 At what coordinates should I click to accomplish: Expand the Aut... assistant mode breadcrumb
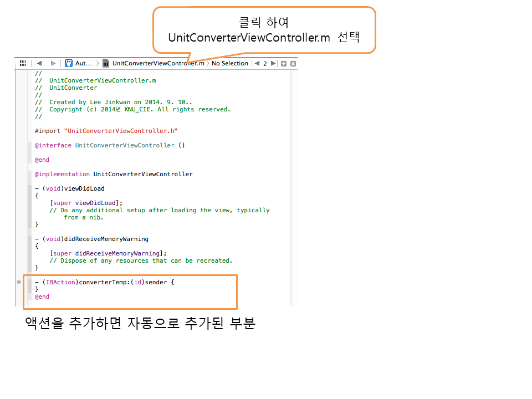84,64
